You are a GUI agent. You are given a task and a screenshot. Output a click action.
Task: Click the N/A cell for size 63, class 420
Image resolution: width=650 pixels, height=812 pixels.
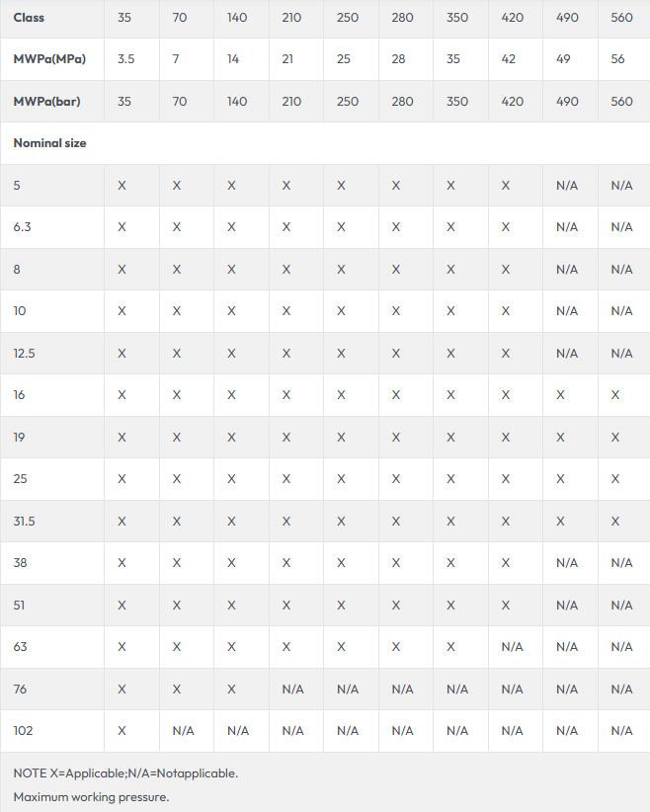(512, 647)
